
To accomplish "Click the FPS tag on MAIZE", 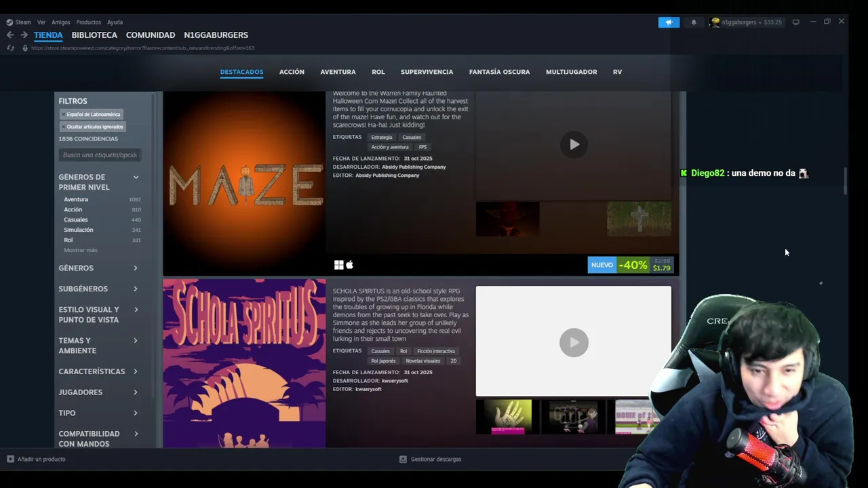I will point(422,147).
